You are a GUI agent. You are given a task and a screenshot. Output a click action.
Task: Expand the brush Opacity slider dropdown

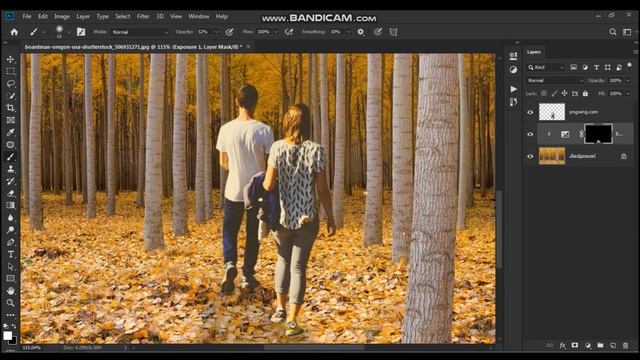216,32
